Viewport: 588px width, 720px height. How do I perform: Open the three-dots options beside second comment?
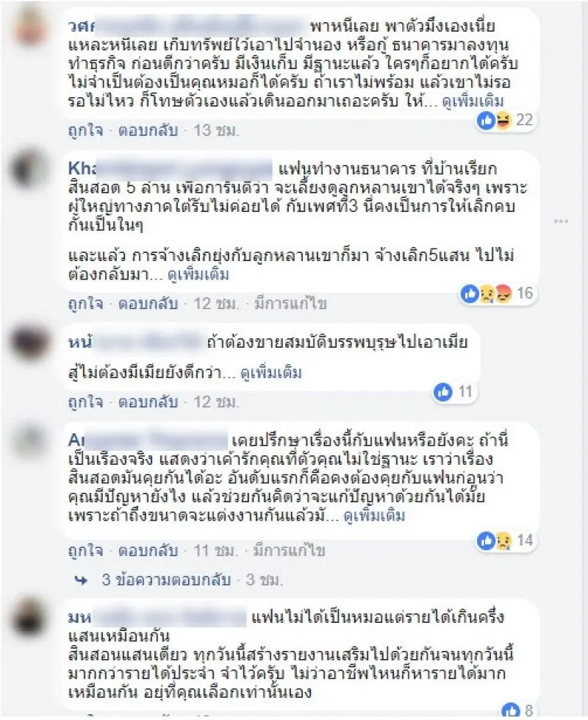coord(561,222)
